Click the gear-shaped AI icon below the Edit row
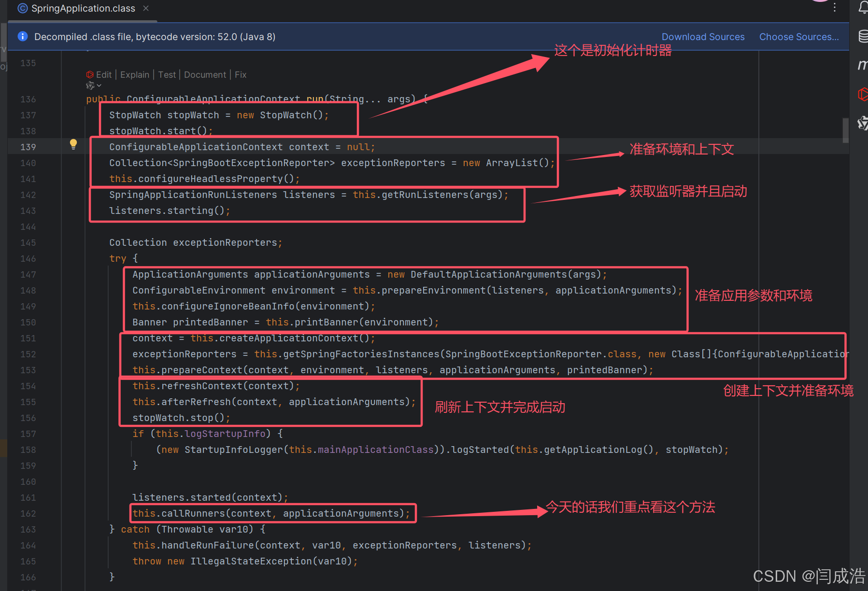868x591 pixels. click(90, 85)
